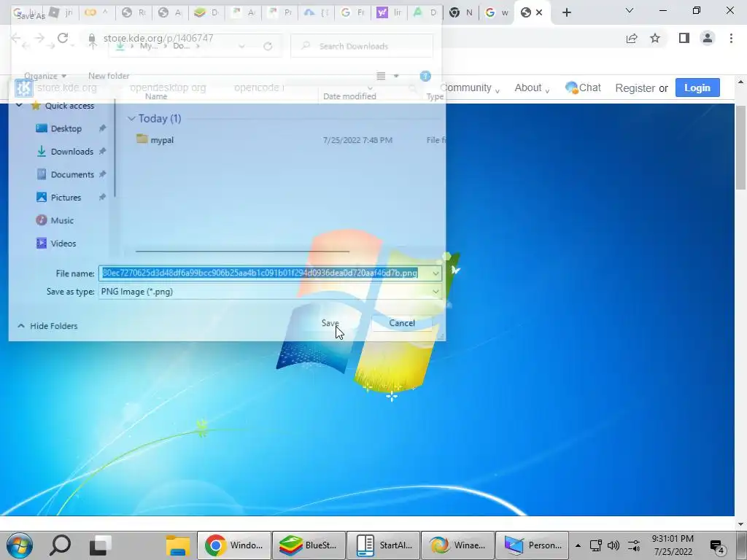This screenshot has height=560, width=747.
Task: Open Chrome three-dot menu
Action: (731, 38)
